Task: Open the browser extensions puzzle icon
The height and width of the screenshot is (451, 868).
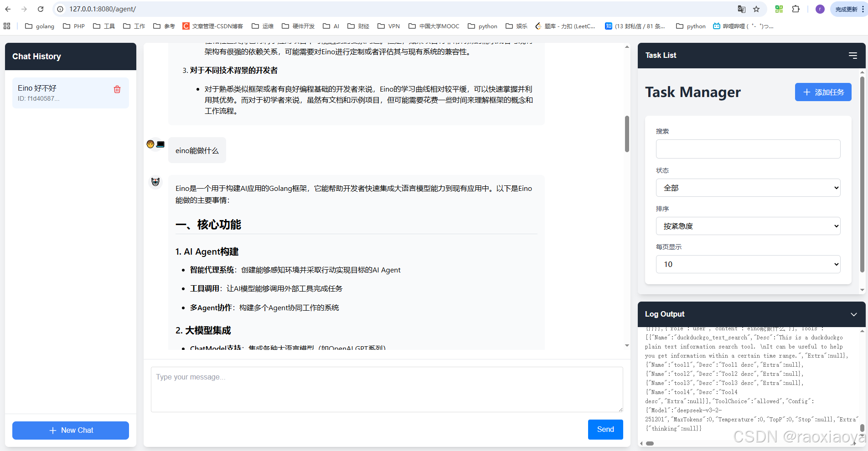Action: coord(796,9)
